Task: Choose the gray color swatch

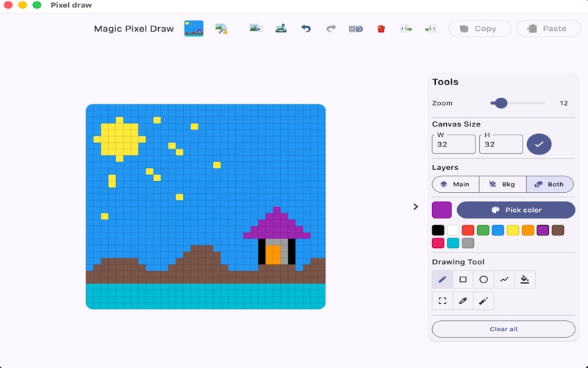Action: (x=468, y=243)
